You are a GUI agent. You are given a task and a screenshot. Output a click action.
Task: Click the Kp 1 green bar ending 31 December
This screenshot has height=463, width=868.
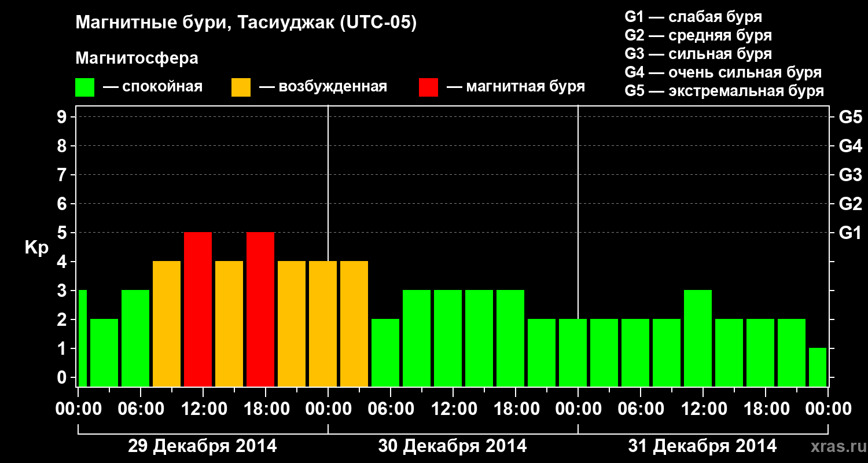[x=818, y=367]
